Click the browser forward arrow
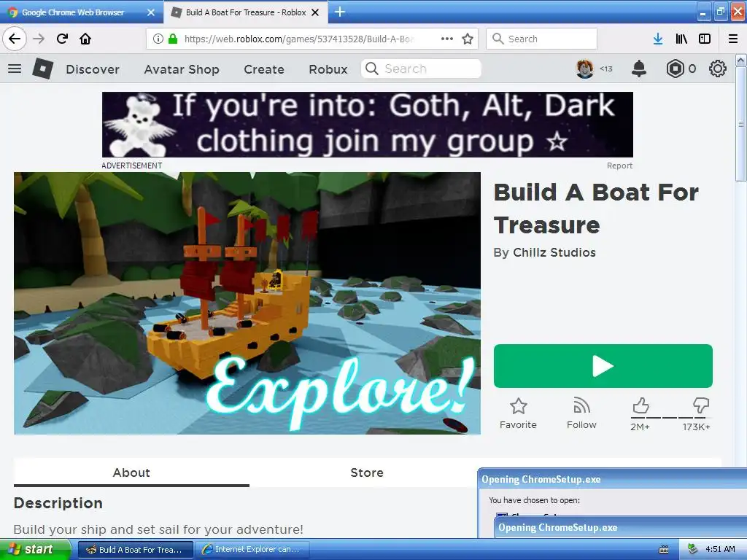747x560 pixels. 39,39
